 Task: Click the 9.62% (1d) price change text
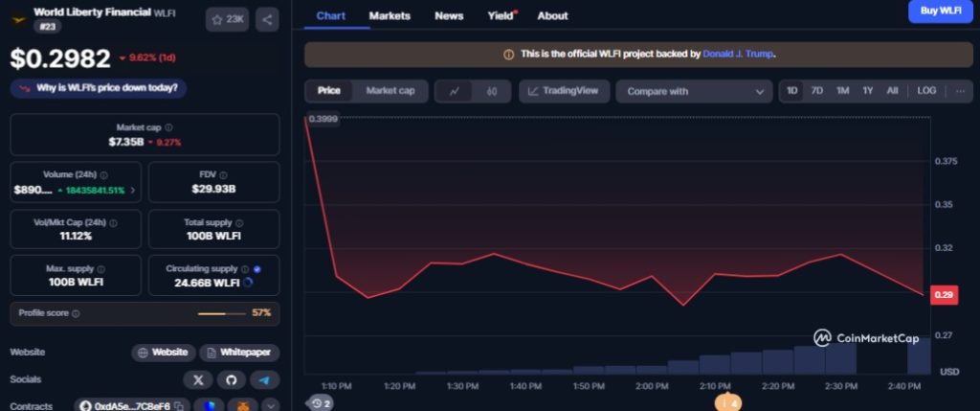coord(152,58)
